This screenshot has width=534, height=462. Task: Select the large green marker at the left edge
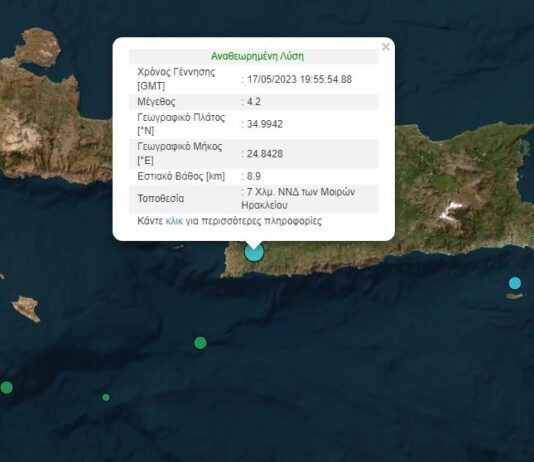6,387
